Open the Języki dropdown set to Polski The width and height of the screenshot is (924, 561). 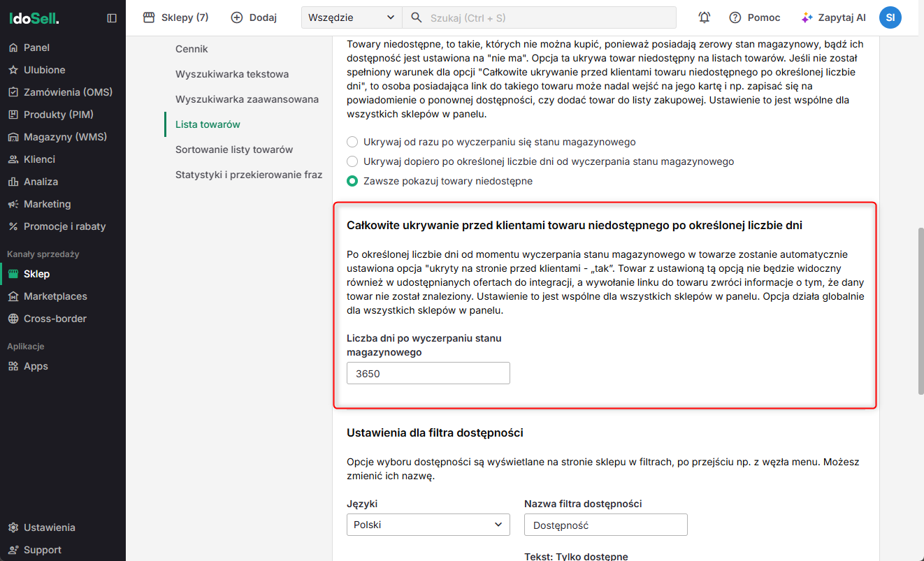point(428,525)
